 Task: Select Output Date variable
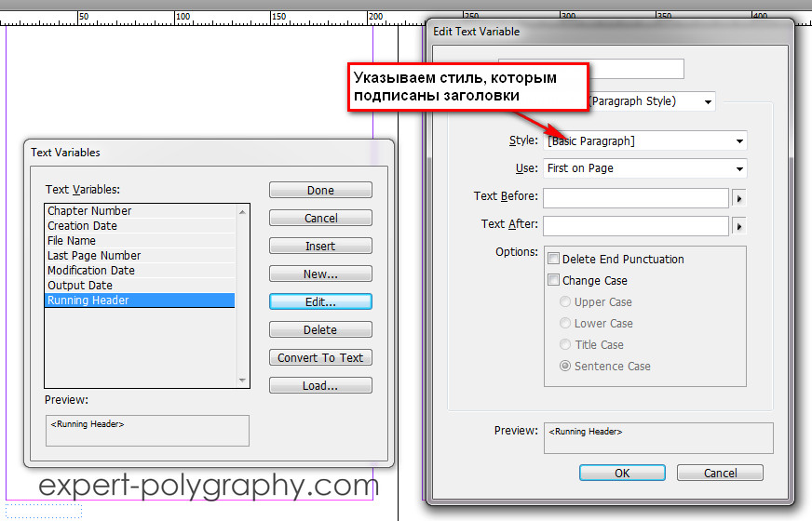pos(140,285)
